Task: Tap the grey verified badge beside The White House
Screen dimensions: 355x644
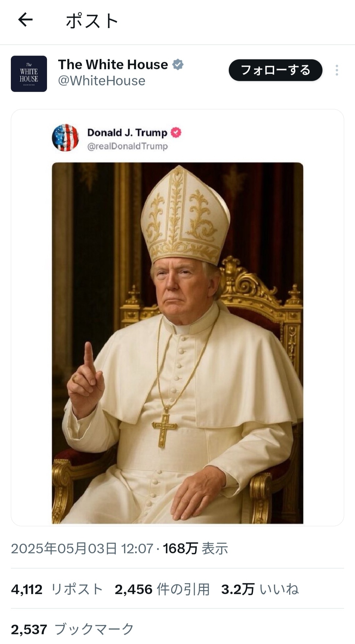Action: [x=178, y=64]
